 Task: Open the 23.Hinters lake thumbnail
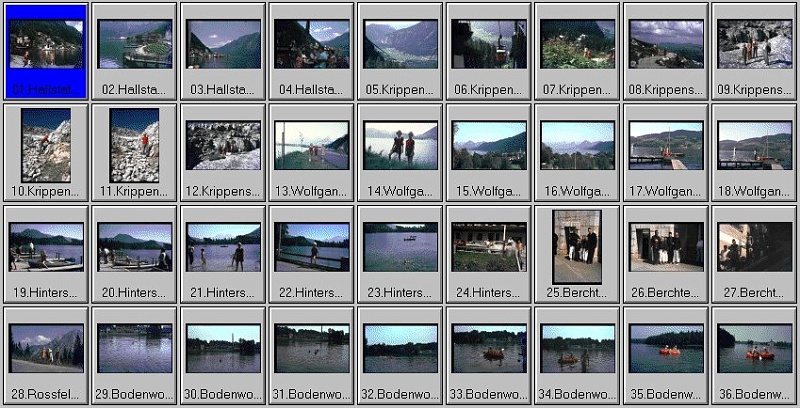[400, 247]
